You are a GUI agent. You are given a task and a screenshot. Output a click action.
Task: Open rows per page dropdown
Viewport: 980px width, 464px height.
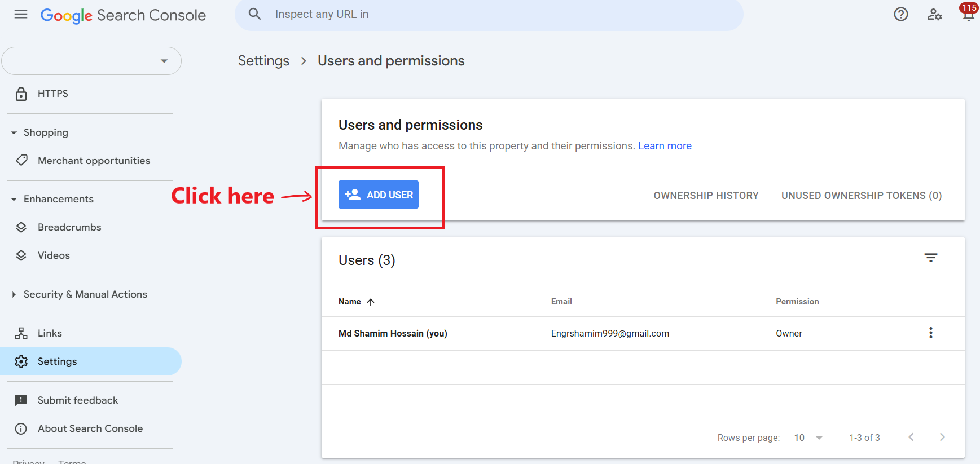808,438
